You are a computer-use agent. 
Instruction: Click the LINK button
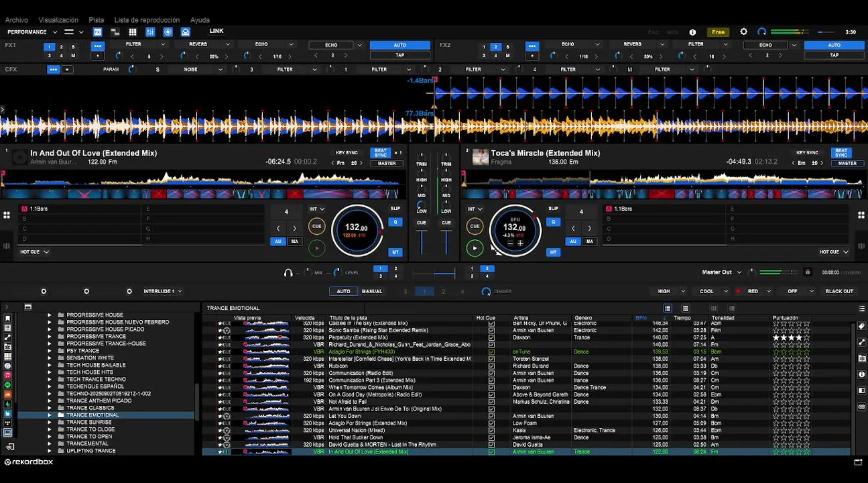pos(216,31)
